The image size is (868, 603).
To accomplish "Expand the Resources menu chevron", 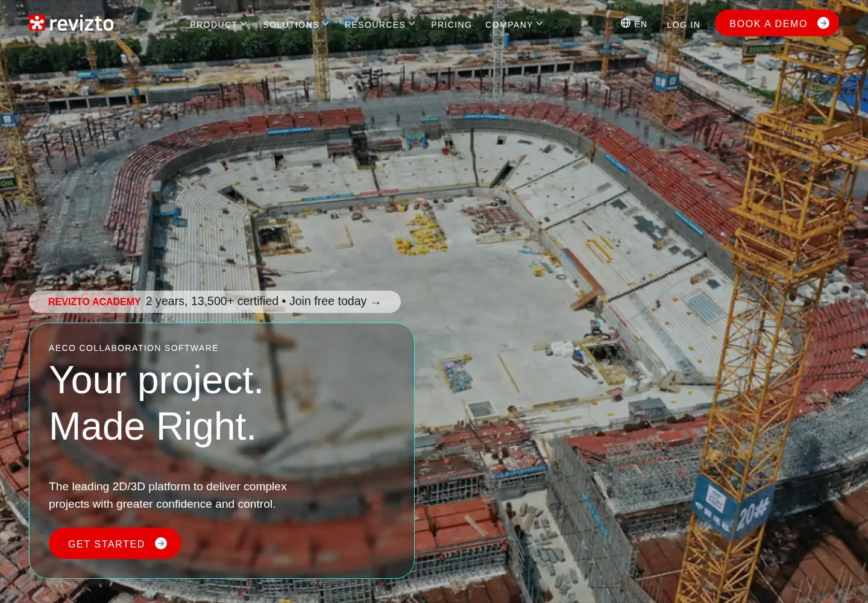I will coord(412,24).
